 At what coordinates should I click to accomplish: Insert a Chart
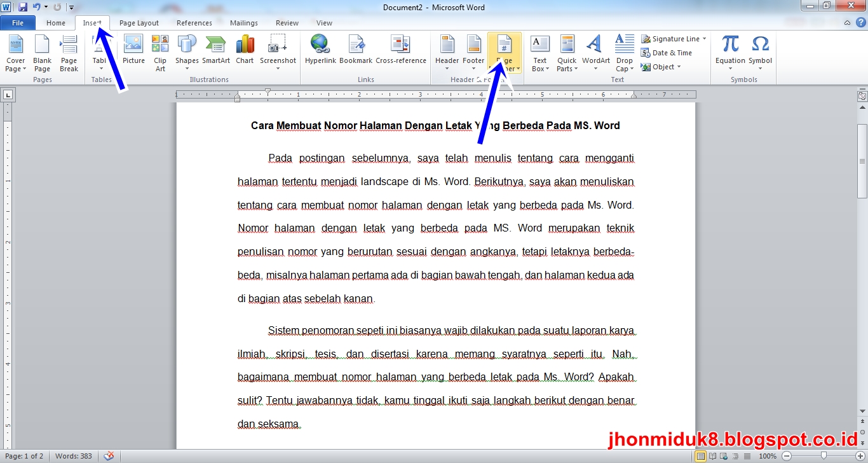coord(245,50)
